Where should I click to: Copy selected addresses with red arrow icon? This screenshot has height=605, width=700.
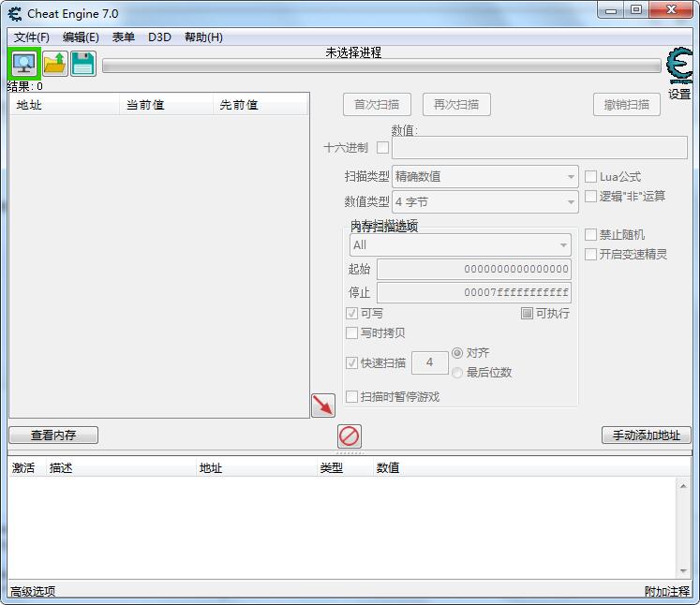click(x=323, y=406)
